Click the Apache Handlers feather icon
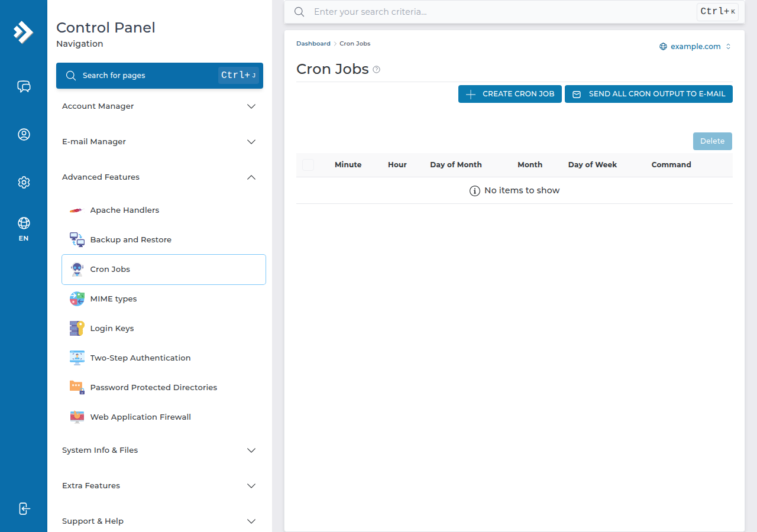The image size is (757, 532). 77,210
